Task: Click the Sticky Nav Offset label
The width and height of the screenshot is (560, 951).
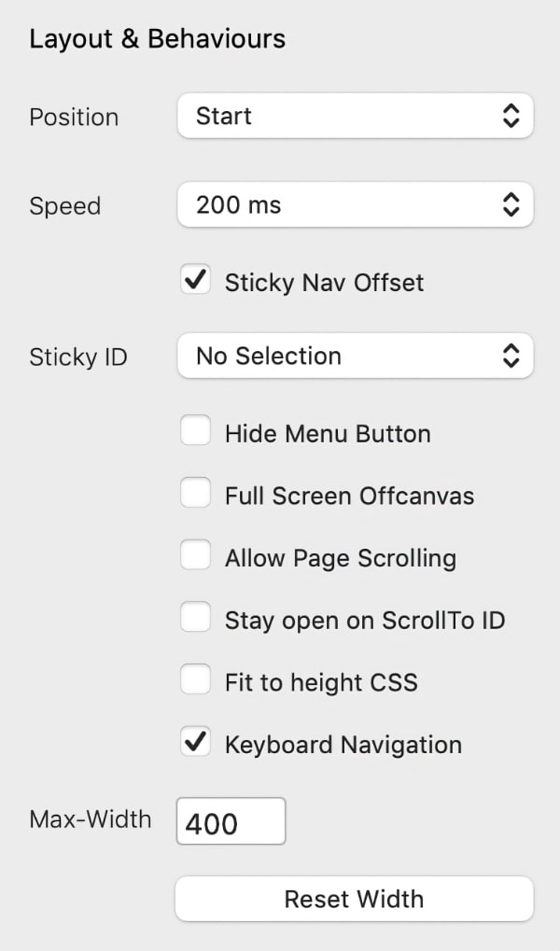Action: click(x=324, y=283)
